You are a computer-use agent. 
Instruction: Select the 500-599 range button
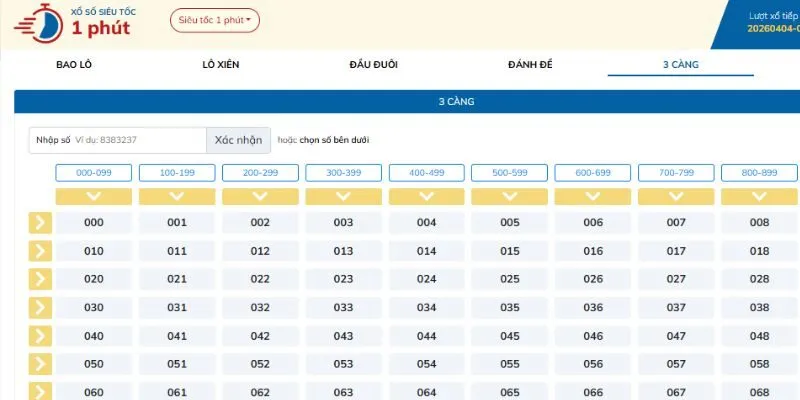509,173
